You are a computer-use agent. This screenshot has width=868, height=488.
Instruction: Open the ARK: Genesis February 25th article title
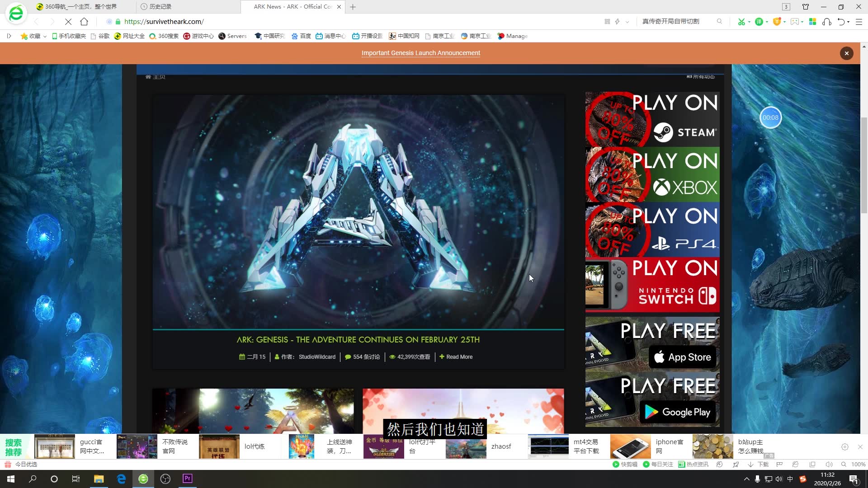pyautogui.click(x=358, y=340)
